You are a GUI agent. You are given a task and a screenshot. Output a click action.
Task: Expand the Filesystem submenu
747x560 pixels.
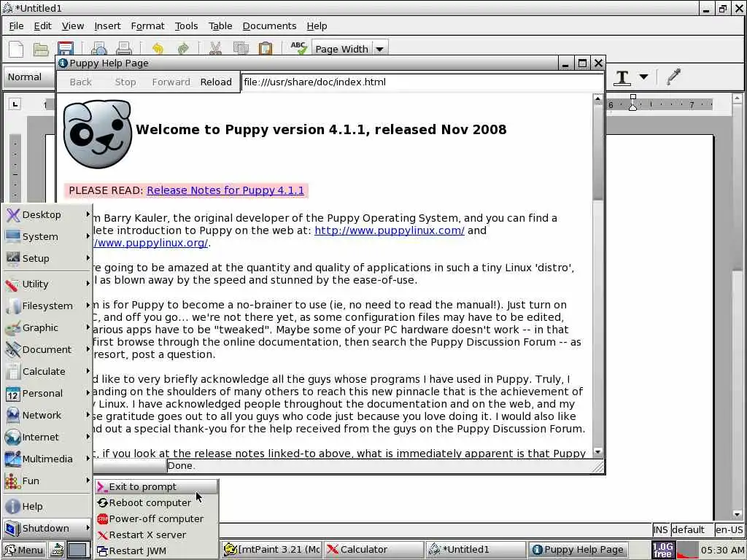(47, 306)
